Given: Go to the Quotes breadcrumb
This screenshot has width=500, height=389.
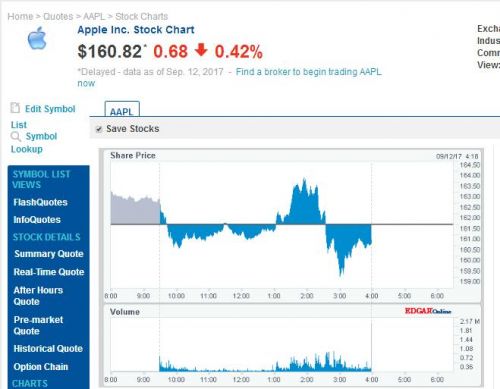Looking at the screenshot, I should [x=58, y=16].
